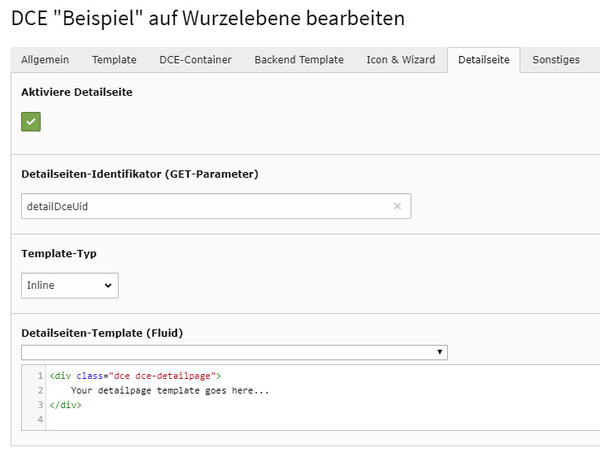Expand the Detailseiten-Template variable selector dropdown

(x=234, y=352)
